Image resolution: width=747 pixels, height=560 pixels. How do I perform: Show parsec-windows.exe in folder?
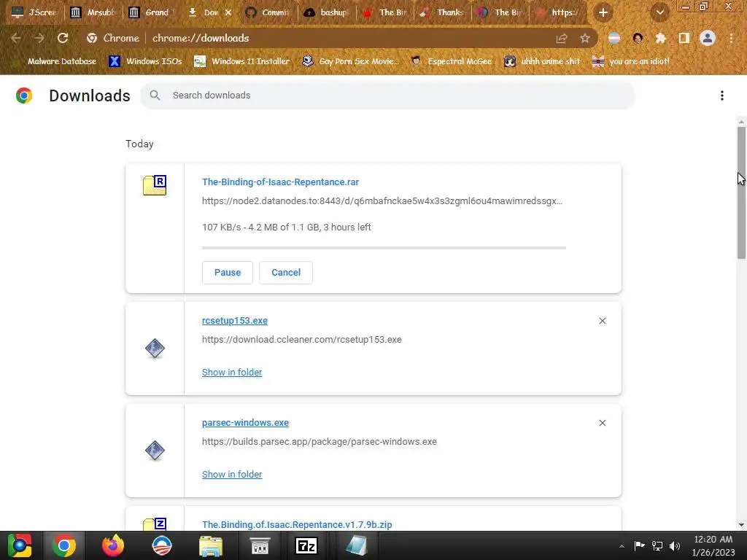(232, 474)
